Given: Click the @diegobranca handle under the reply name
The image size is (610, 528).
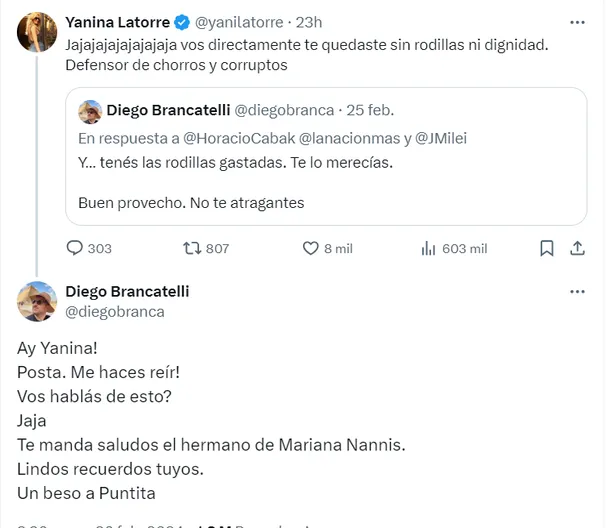Looking at the screenshot, I should (114, 311).
